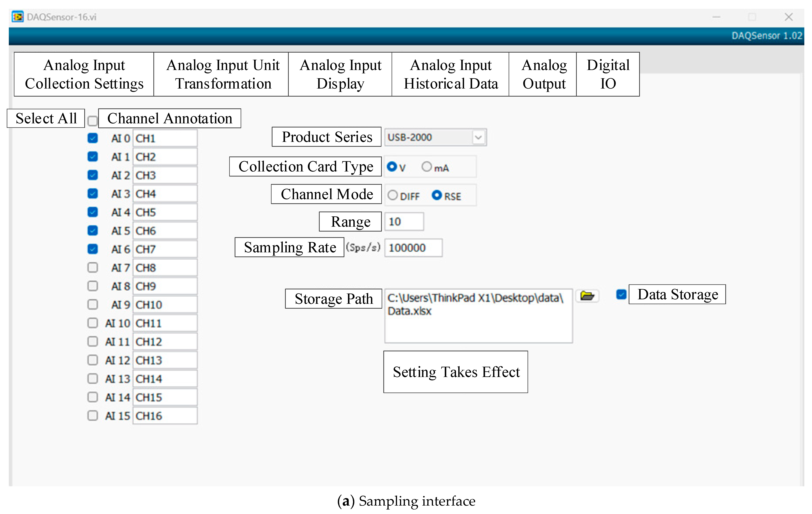Check the Select All checkbox
Viewport: 812px width, 514px height.
point(92,121)
